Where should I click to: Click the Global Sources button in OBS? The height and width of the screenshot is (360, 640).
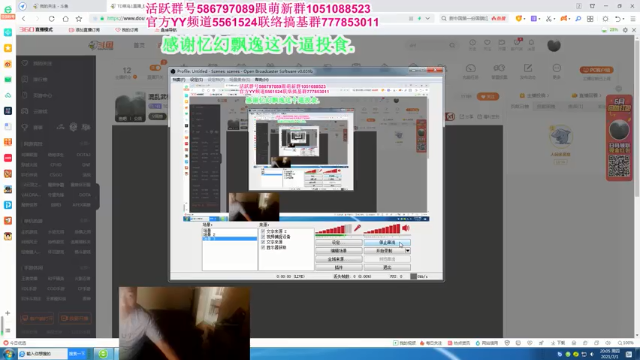click(x=338, y=259)
